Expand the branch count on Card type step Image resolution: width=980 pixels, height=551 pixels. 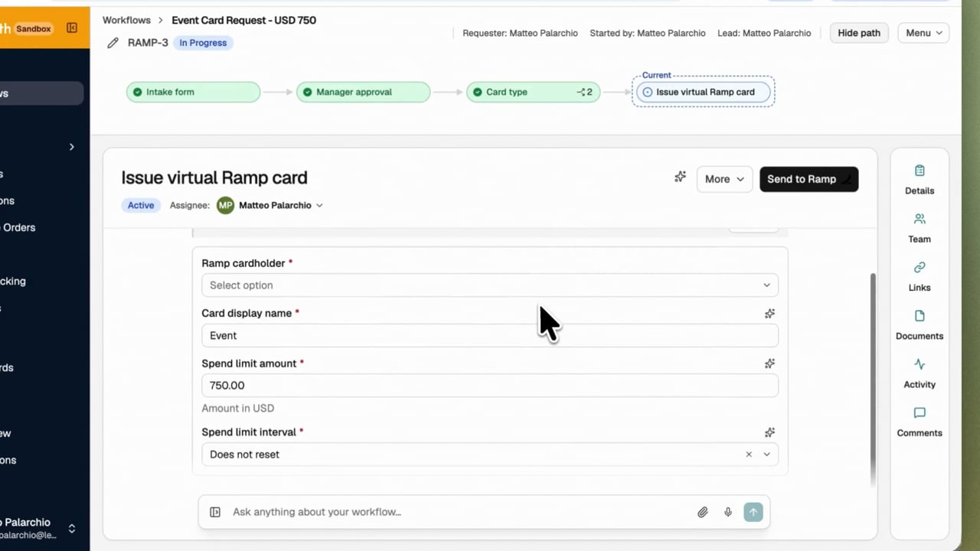(x=585, y=92)
